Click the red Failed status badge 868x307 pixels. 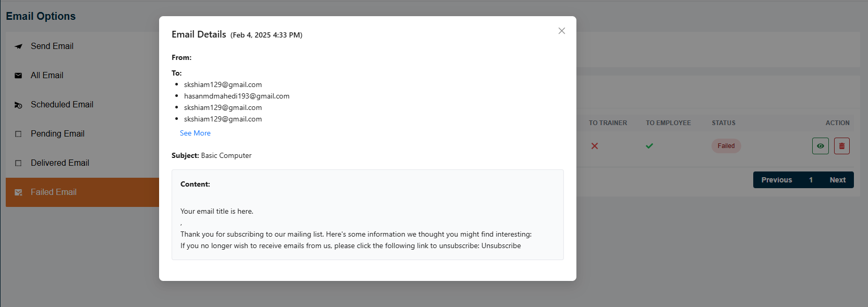(726, 146)
